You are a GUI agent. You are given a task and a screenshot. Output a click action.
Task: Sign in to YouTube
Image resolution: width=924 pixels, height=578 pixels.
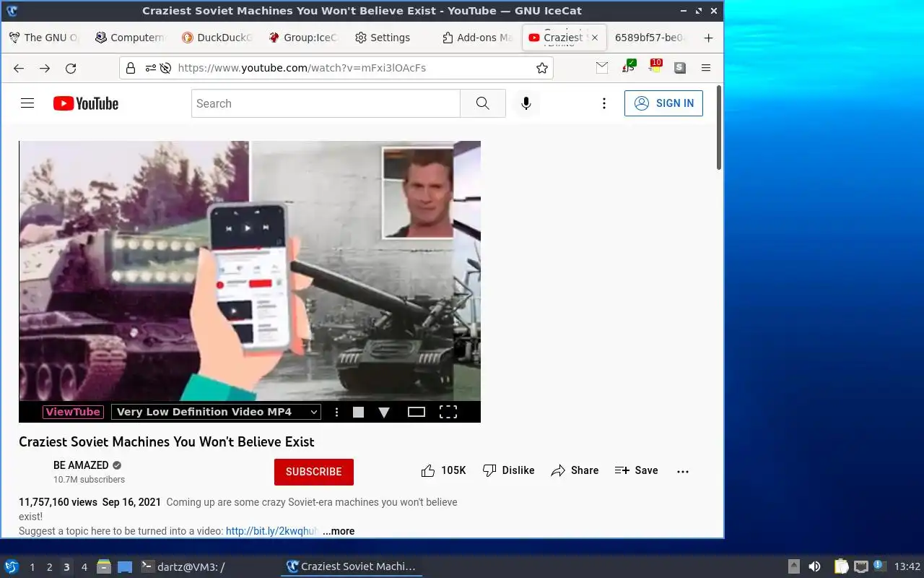tap(663, 103)
